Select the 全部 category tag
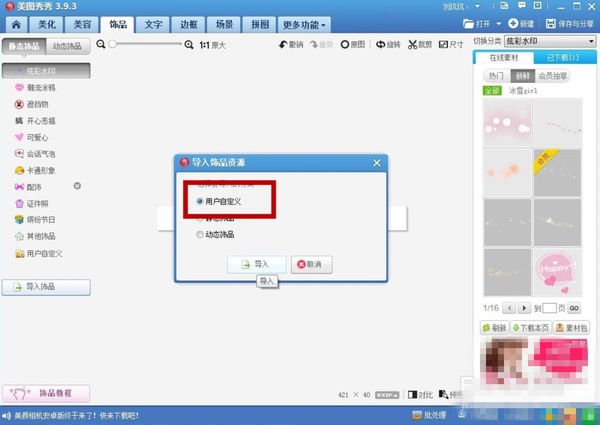The width and height of the screenshot is (600, 425). pyautogui.click(x=492, y=91)
